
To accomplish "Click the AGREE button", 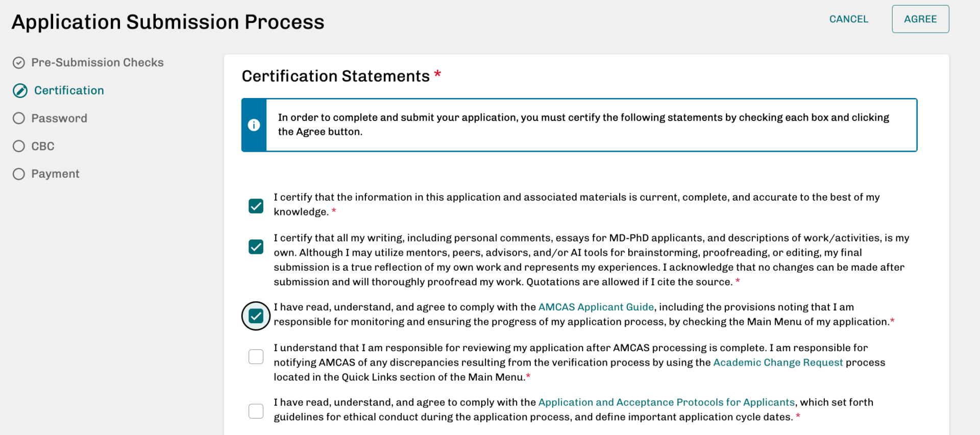I will point(920,19).
